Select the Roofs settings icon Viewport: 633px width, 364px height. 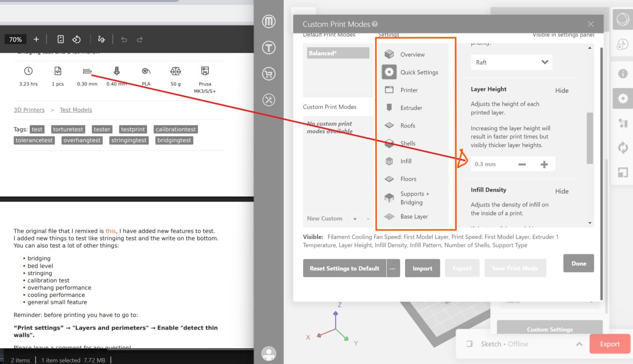coord(389,125)
